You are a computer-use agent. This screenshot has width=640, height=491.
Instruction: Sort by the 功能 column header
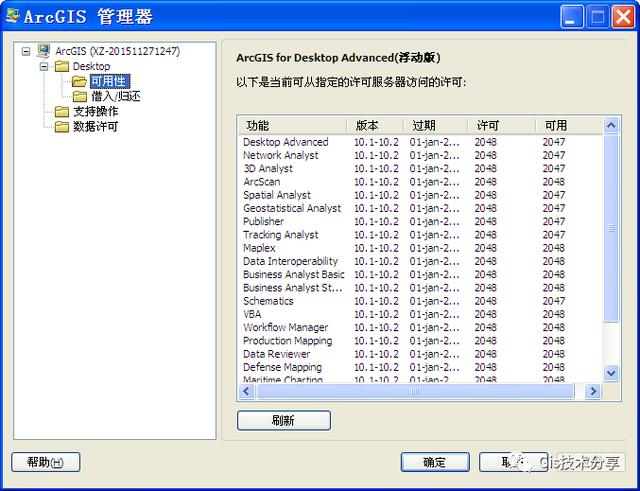point(292,125)
